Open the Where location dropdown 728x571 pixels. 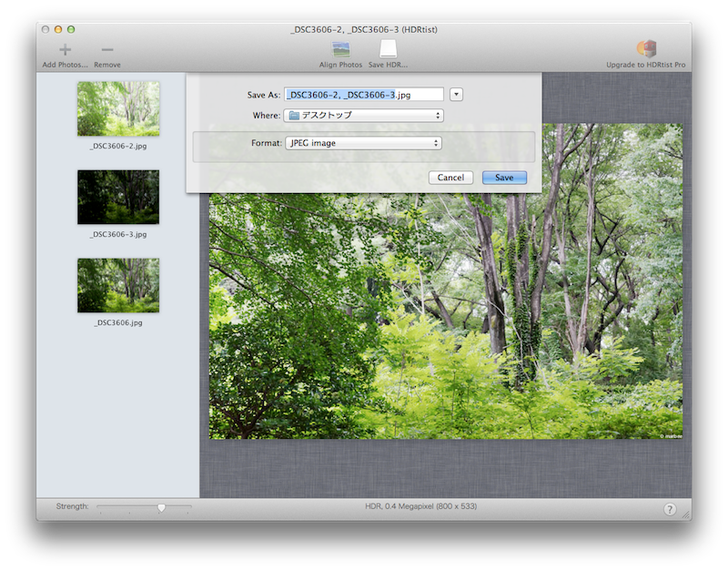pyautogui.click(x=363, y=116)
